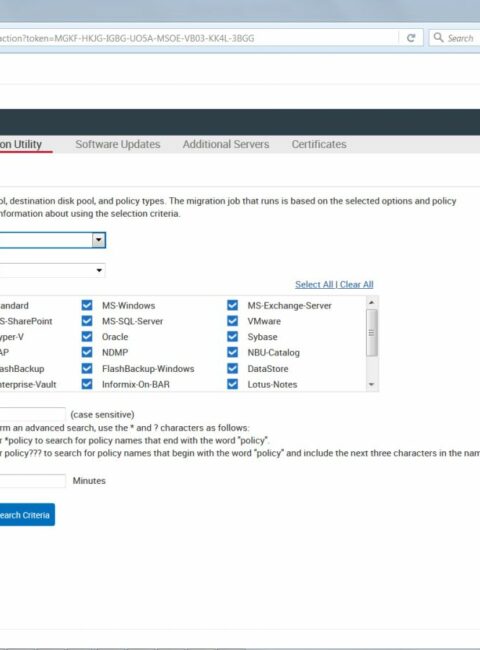Toggle the Informix-On-BAR checkbox

(x=87, y=384)
